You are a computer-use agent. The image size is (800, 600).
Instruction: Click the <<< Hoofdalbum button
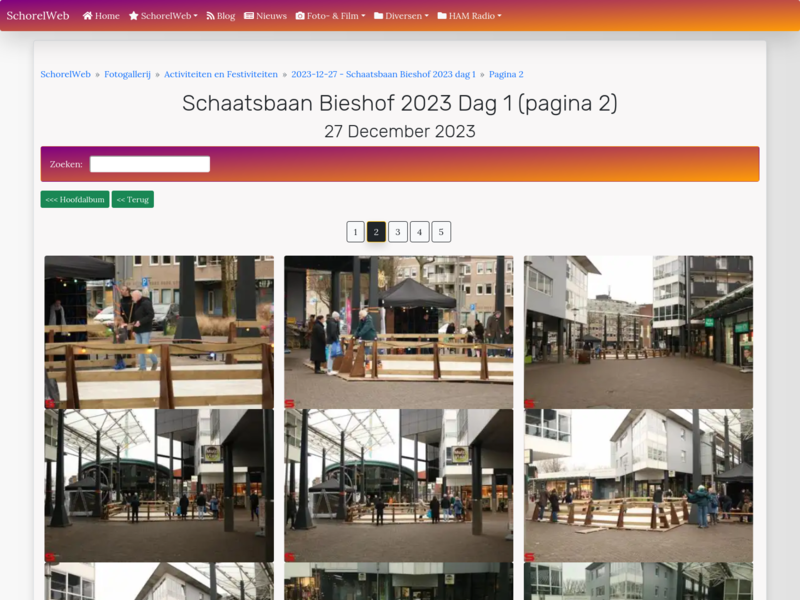click(75, 199)
